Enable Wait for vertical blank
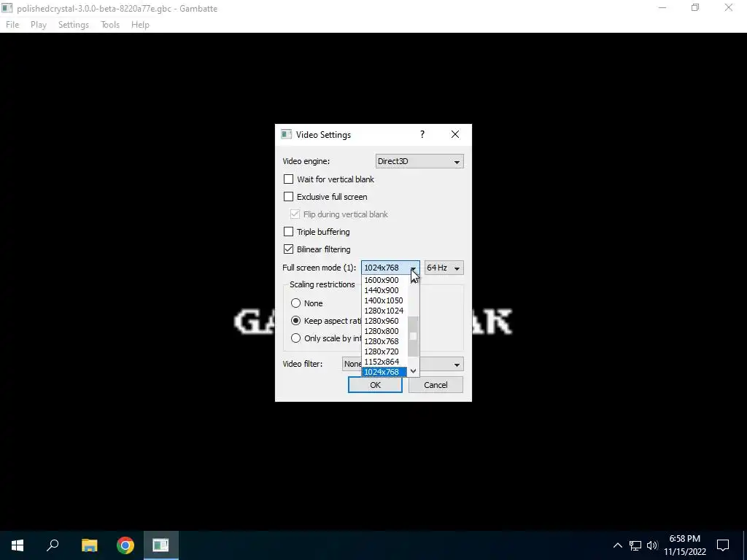The width and height of the screenshot is (747, 560). tap(288, 179)
